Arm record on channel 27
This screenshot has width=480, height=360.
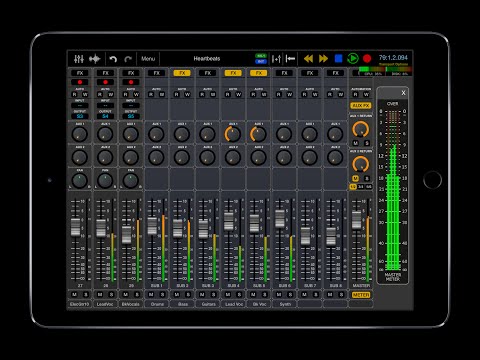tap(80, 82)
